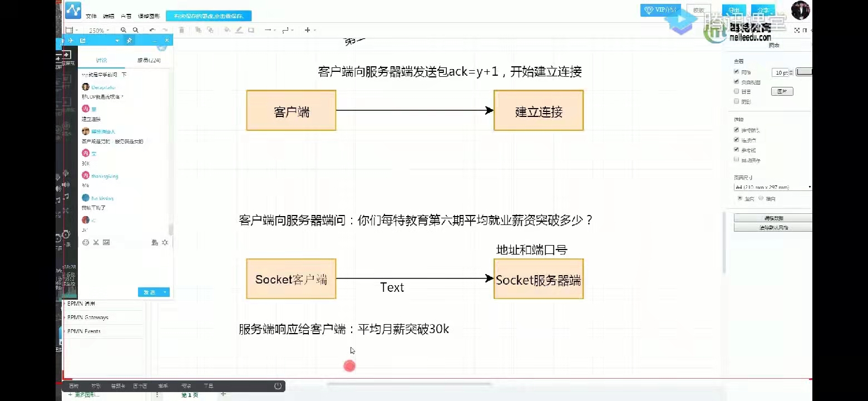
Task: Toggle the grid checkbox
Action: (737, 72)
